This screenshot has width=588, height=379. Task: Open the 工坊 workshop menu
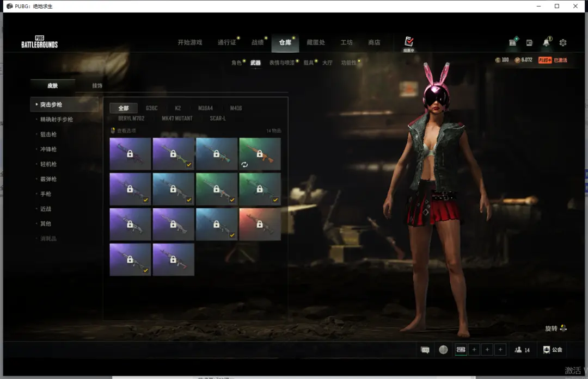coord(346,42)
